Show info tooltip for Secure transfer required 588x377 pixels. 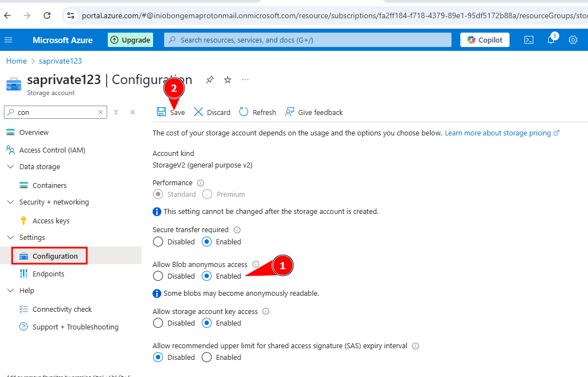[237, 230]
